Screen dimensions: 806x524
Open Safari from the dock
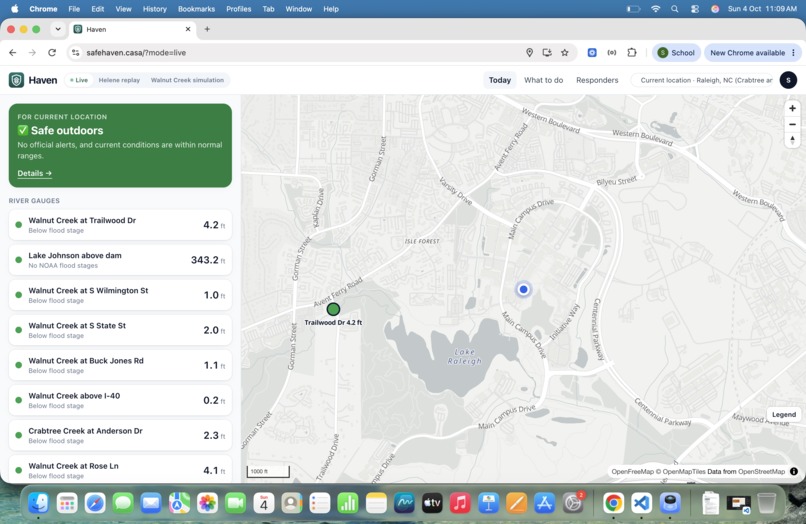95,503
